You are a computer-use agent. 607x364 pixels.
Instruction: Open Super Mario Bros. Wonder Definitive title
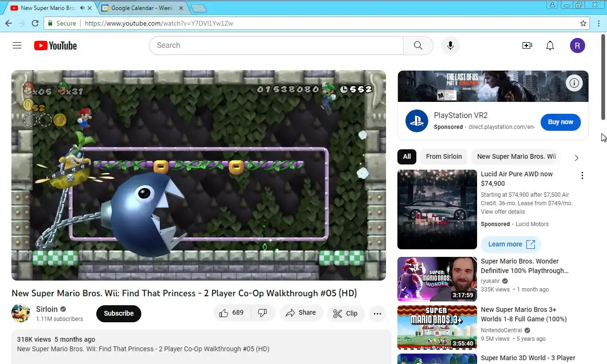tap(524, 266)
